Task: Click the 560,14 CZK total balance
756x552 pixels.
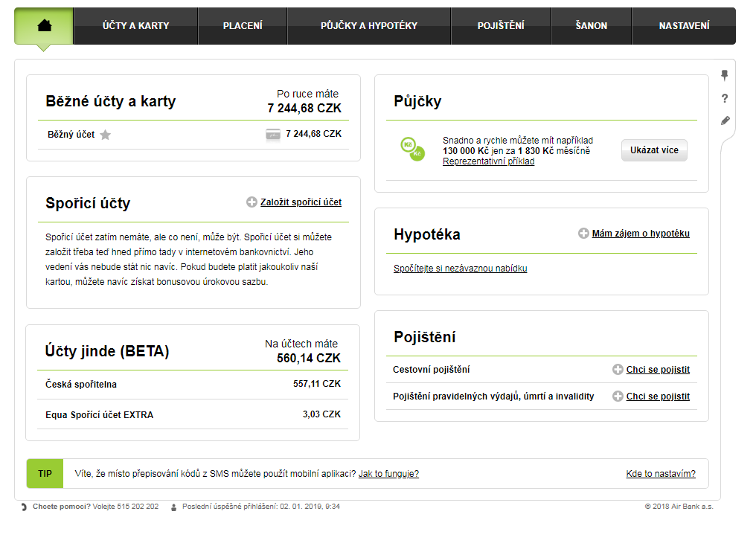Action: click(x=309, y=358)
